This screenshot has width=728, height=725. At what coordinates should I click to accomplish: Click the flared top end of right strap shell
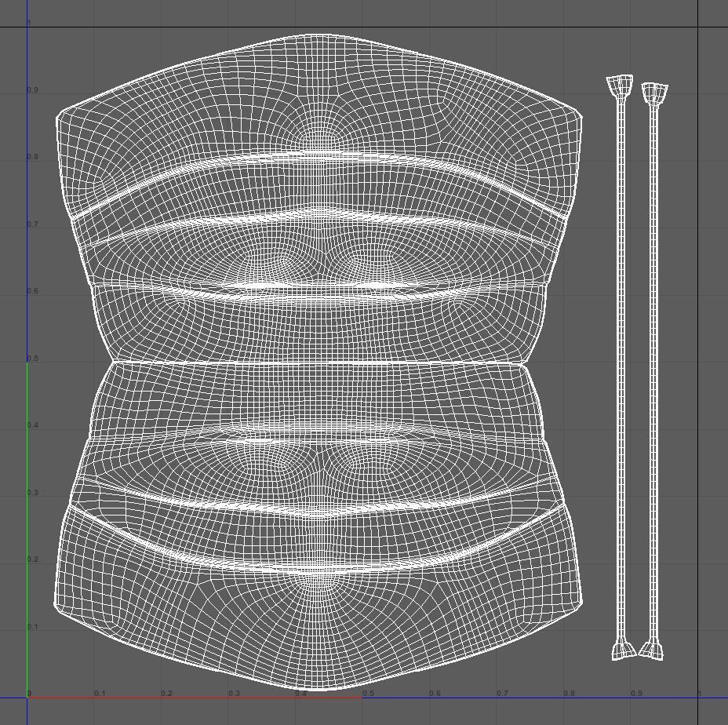click(x=654, y=95)
